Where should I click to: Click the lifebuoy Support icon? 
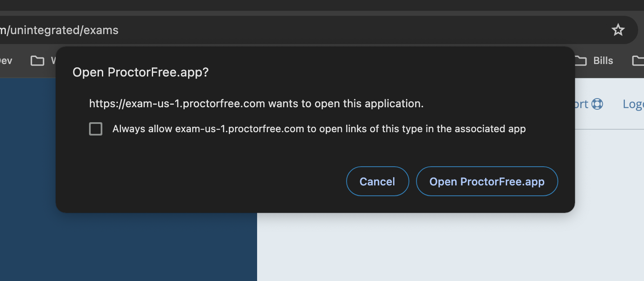point(597,104)
